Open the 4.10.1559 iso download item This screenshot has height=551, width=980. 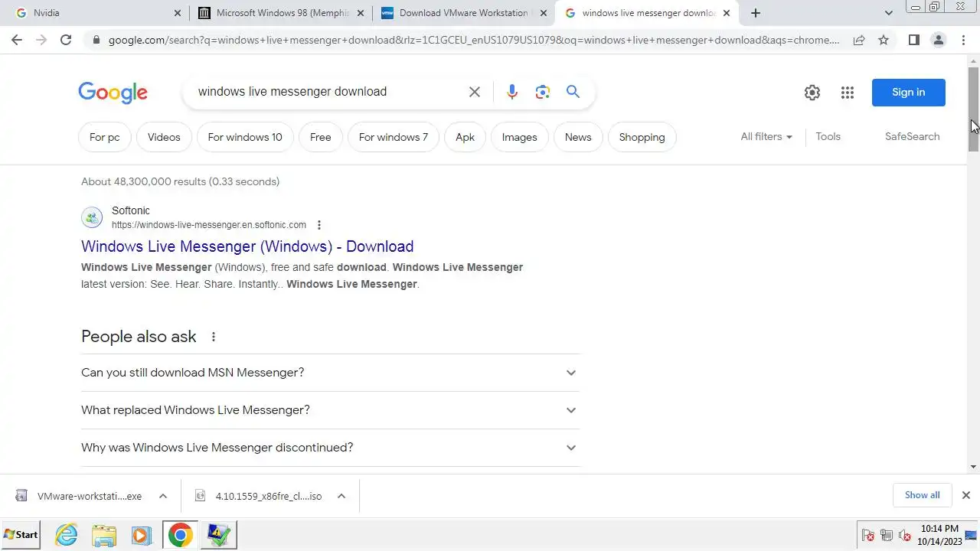coord(269,496)
